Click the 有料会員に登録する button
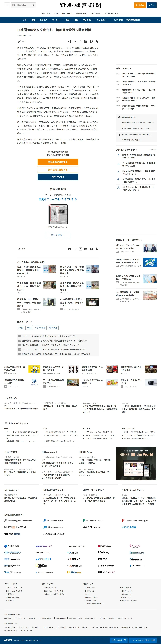Screen dimensions: 161x644 click(58, 162)
